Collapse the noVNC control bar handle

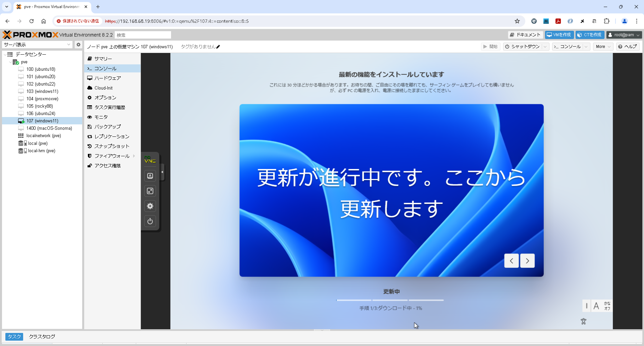[162, 172]
